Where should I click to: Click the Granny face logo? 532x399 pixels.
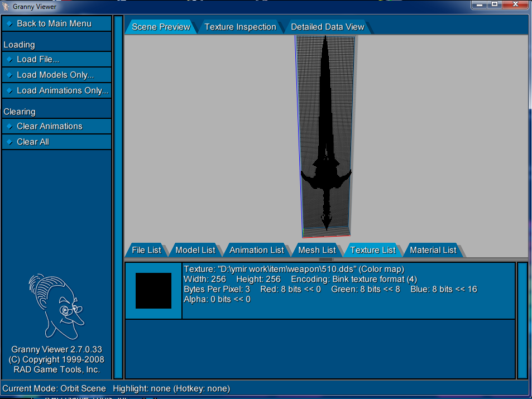(56, 307)
